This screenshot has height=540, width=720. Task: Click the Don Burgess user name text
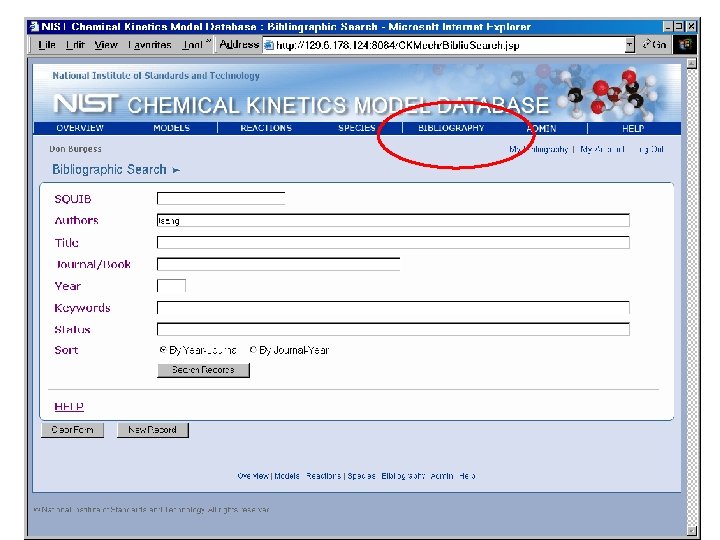coord(75,149)
